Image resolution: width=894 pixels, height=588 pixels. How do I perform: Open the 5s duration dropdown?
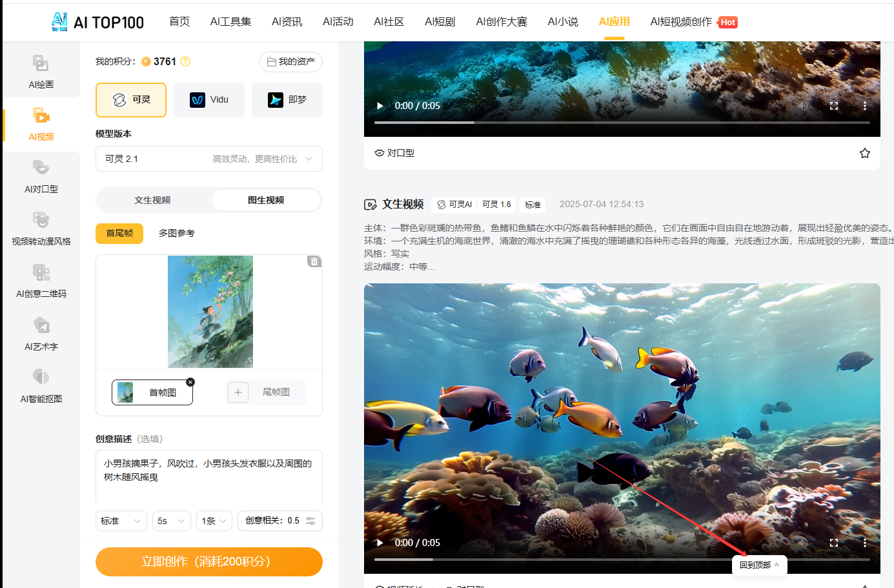pos(172,521)
